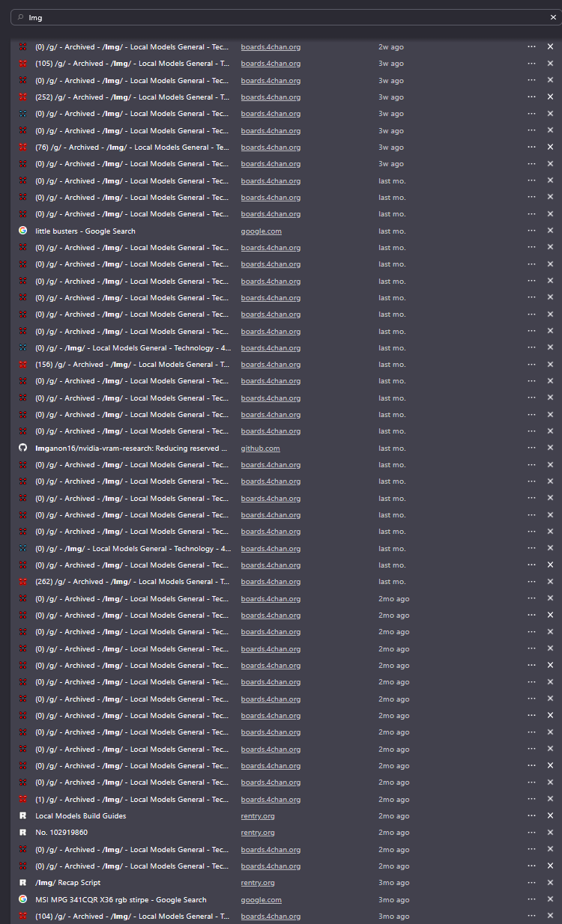562x924 pixels.
Task: Click boards.4chan.org link in the (252) row
Action: (271, 97)
